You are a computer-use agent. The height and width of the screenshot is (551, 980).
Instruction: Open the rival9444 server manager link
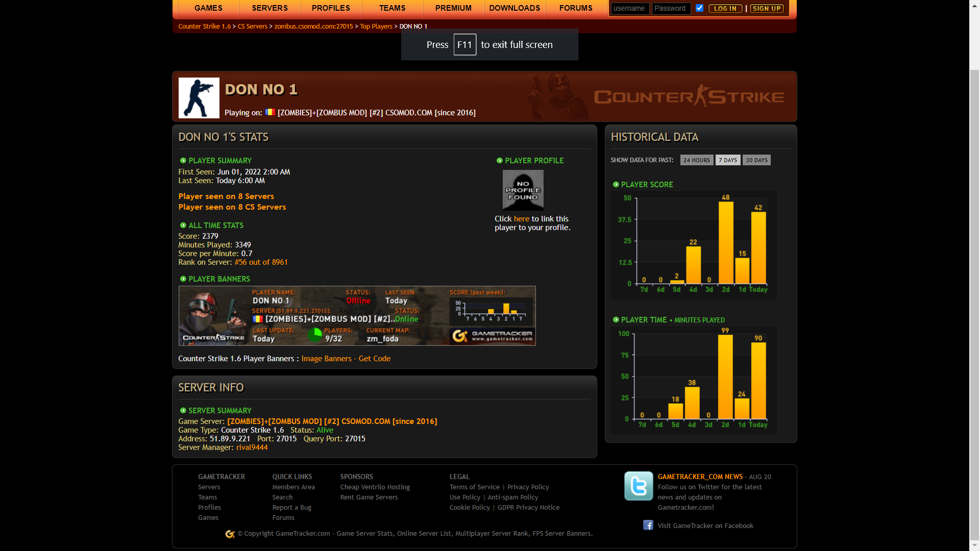(252, 447)
